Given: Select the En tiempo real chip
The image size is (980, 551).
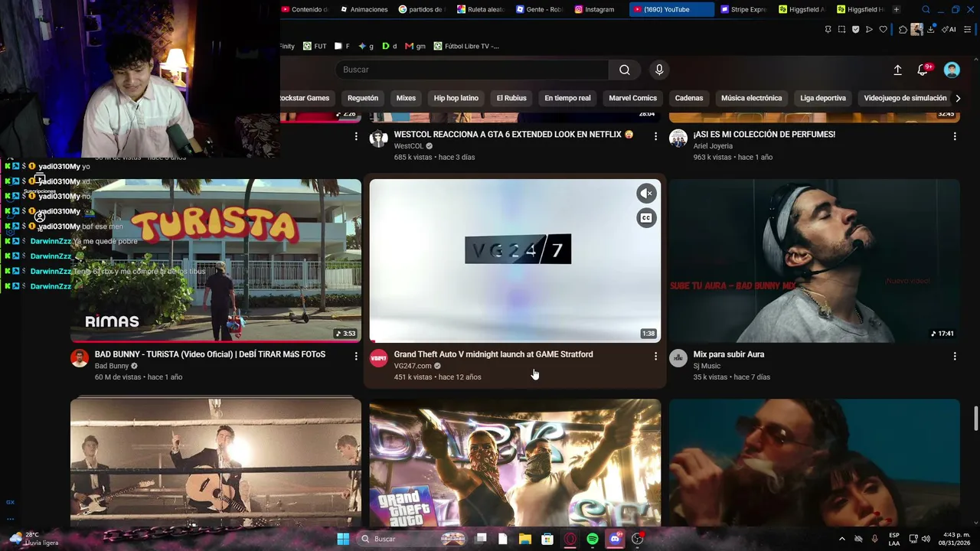Looking at the screenshot, I should [567, 98].
